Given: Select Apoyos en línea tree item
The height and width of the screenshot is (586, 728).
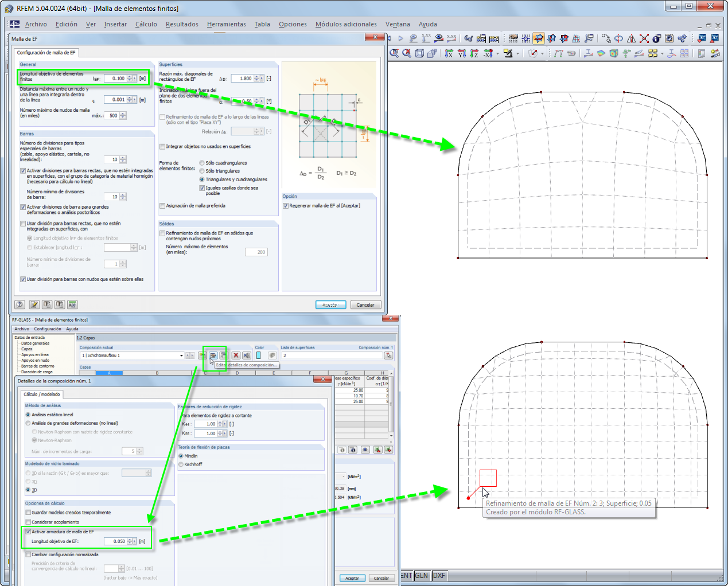Looking at the screenshot, I should click(x=35, y=355).
